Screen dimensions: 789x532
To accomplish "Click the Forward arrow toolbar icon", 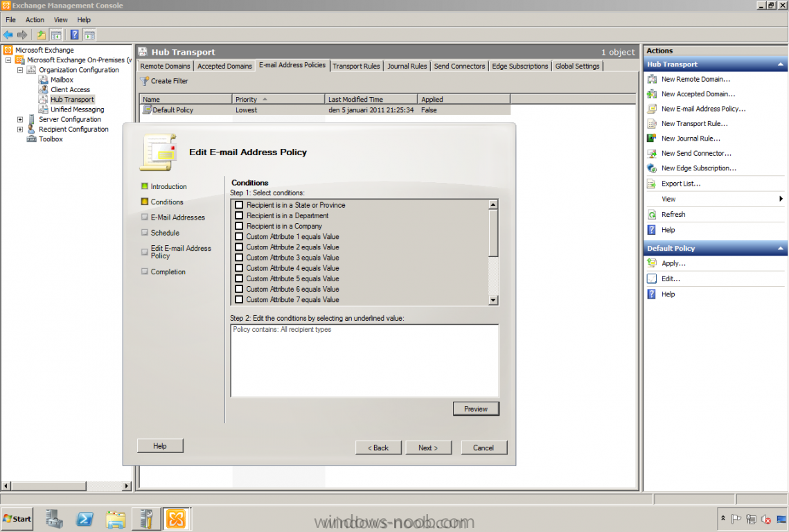I will (22, 35).
